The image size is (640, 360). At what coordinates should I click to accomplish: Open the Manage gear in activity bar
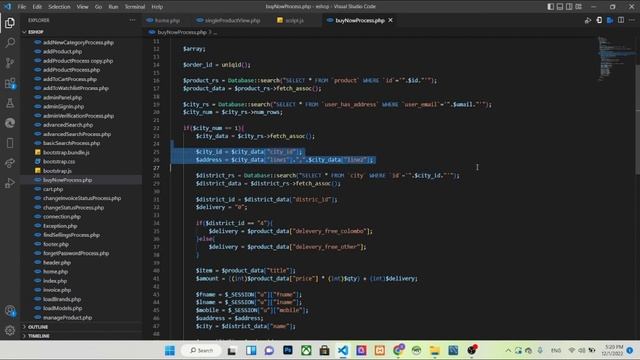pos(10,330)
